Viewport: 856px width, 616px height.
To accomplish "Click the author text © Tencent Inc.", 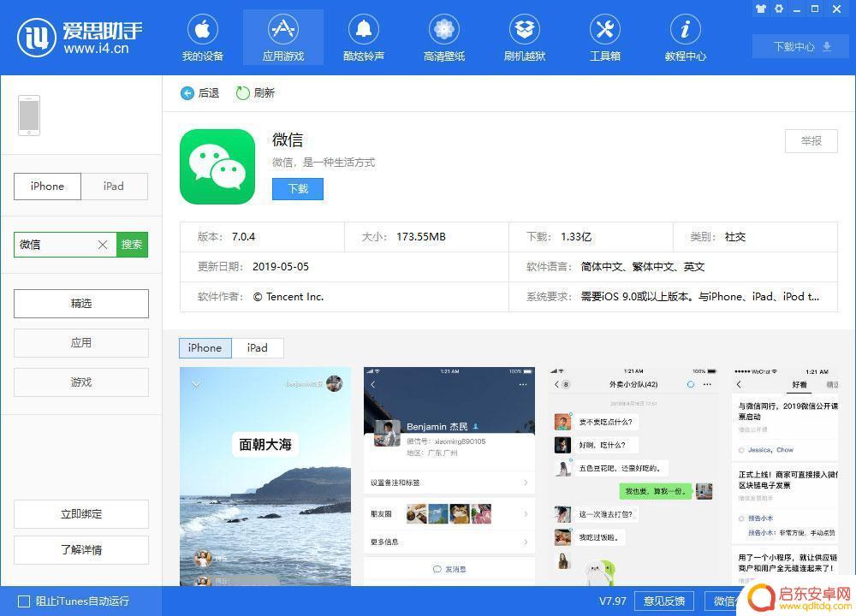I will point(288,297).
